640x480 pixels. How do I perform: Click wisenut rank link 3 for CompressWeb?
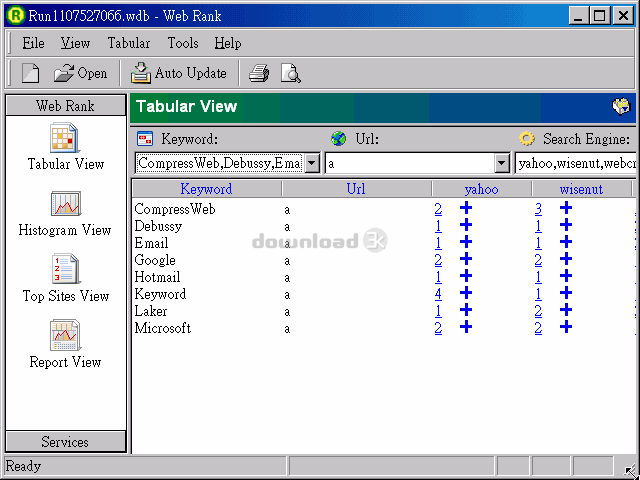click(538, 209)
